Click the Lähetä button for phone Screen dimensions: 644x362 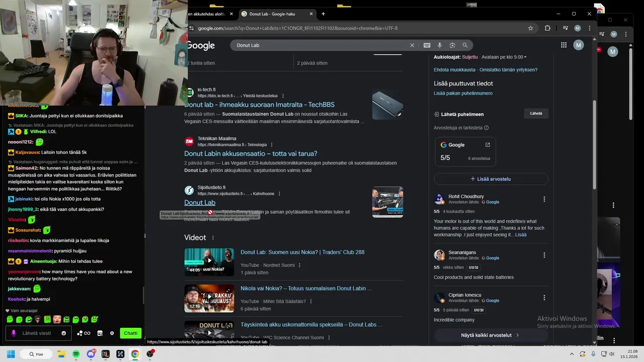536,114
